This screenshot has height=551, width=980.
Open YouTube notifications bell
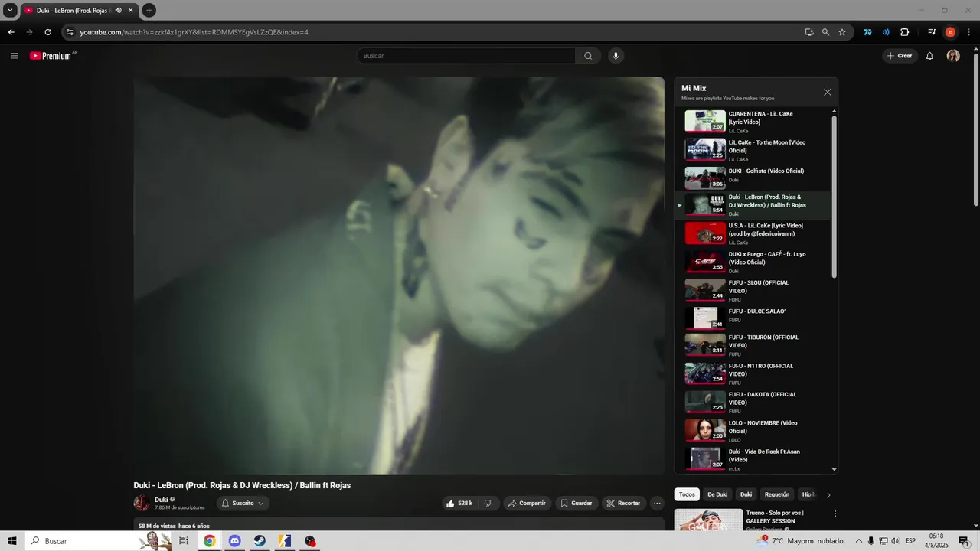click(x=929, y=56)
